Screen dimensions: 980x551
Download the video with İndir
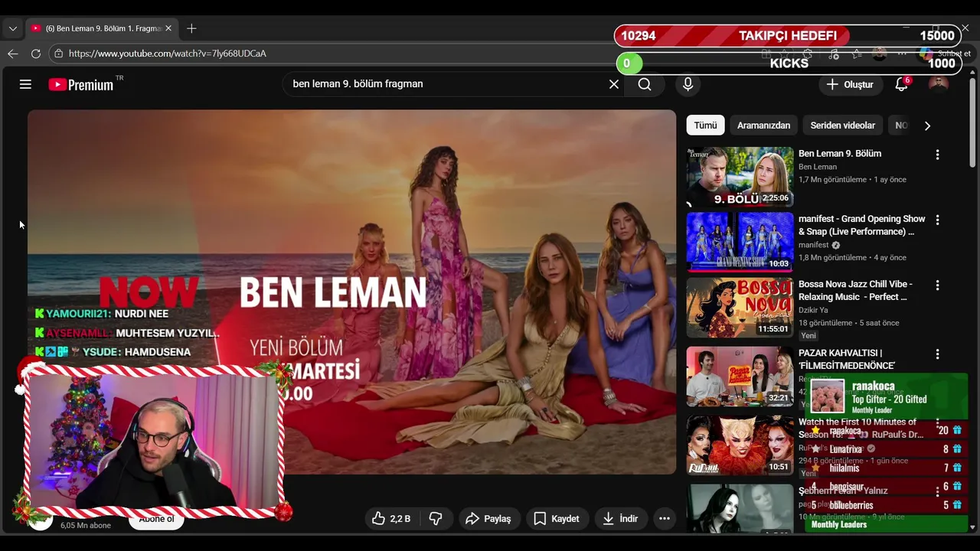coord(620,519)
